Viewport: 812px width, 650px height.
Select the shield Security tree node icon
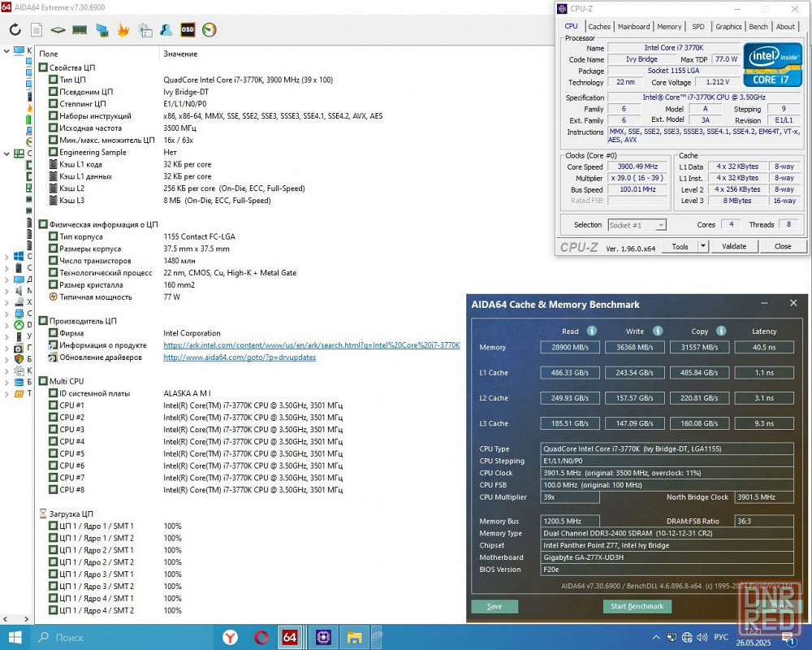tap(19, 358)
